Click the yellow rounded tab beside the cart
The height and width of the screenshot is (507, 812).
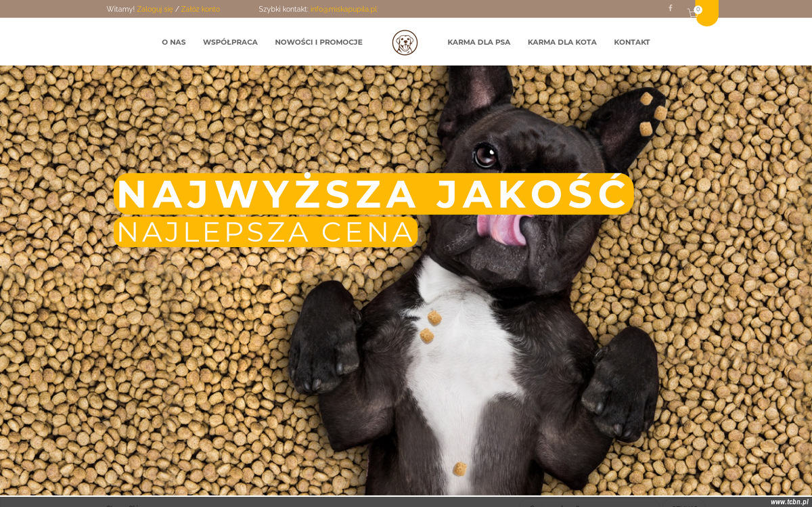[x=707, y=12]
